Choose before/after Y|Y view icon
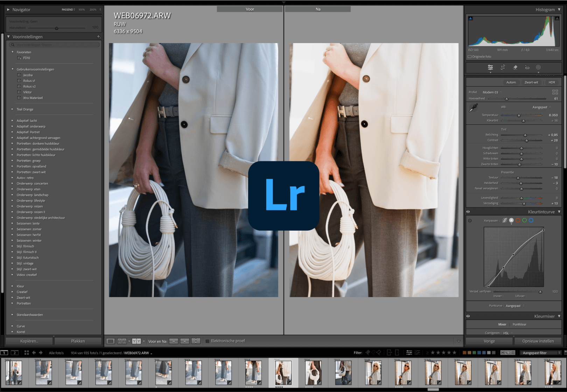The image size is (567, 392). [136, 341]
